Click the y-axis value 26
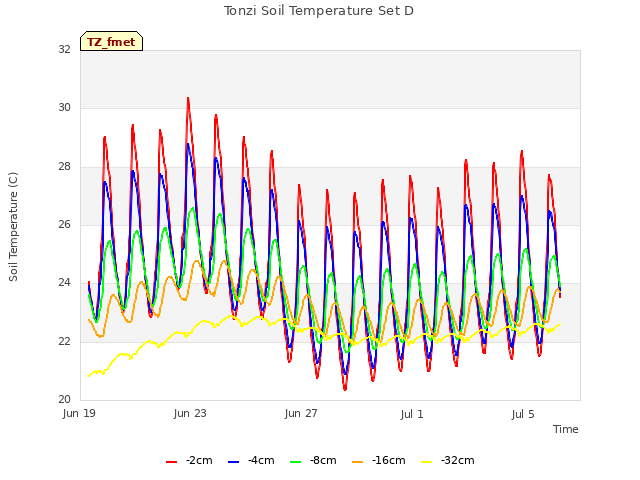The image size is (640, 480). [x=64, y=224]
